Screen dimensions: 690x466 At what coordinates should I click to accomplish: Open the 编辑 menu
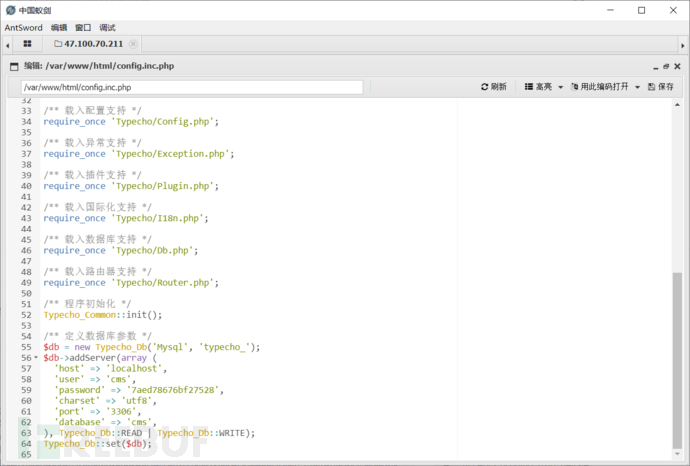(x=59, y=28)
